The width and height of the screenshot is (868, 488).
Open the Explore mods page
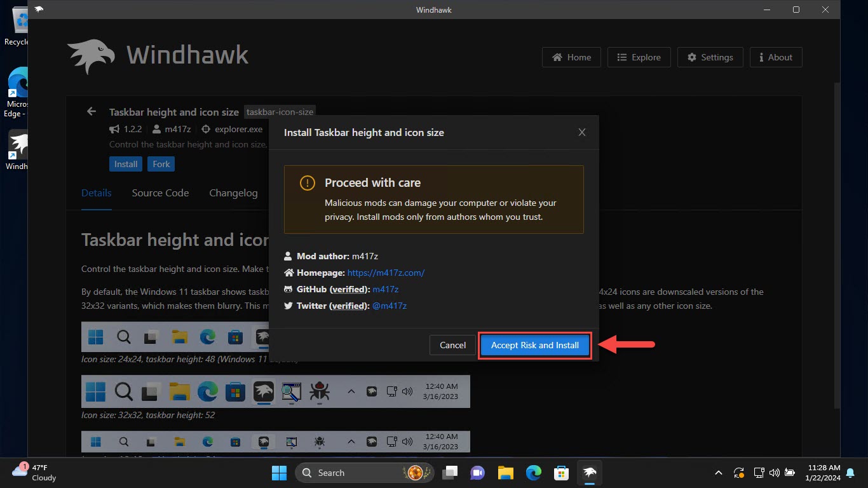coord(639,57)
